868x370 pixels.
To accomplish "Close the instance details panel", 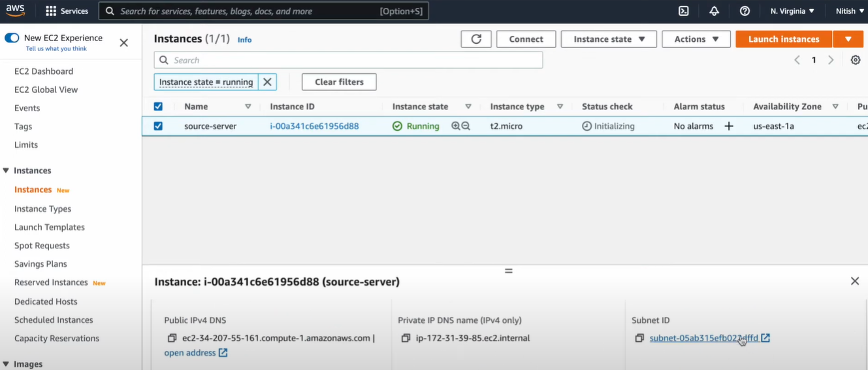I will coord(855,281).
